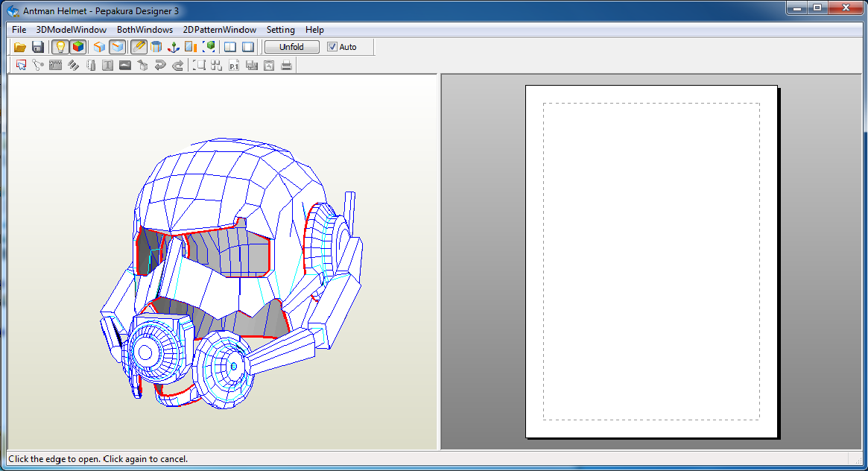
Task: Redo the action with the forward curved arrow
Action: click(x=177, y=66)
